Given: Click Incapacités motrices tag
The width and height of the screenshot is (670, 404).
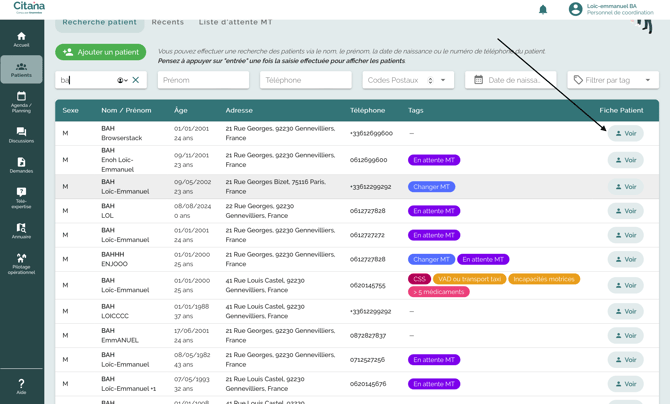Looking at the screenshot, I should 544,279.
